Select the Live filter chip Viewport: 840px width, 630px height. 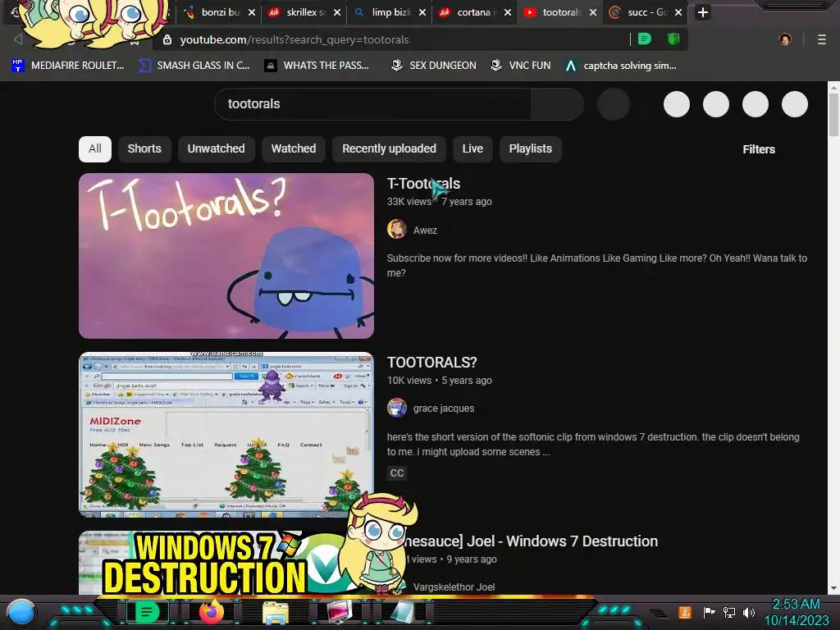(x=472, y=149)
